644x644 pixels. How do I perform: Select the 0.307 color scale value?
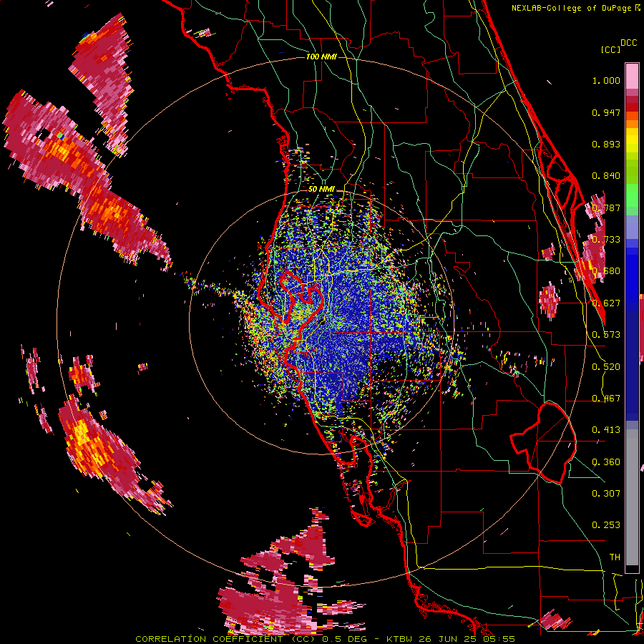tap(606, 493)
